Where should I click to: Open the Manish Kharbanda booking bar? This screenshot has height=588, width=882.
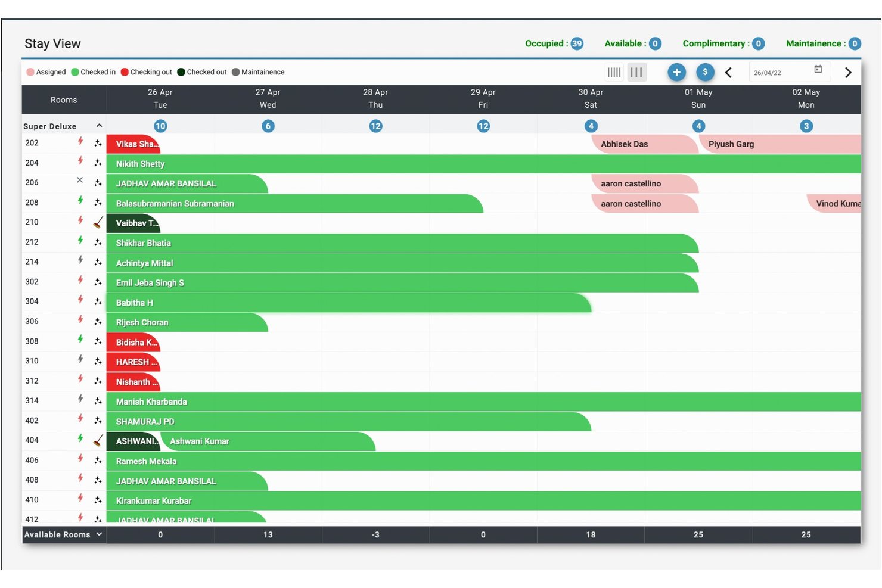tap(484, 402)
